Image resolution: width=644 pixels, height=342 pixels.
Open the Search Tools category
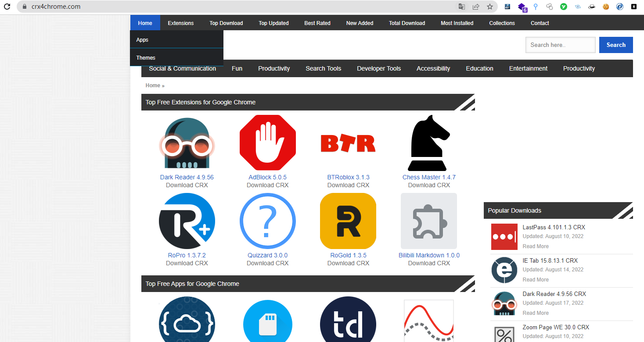(324, 68)
